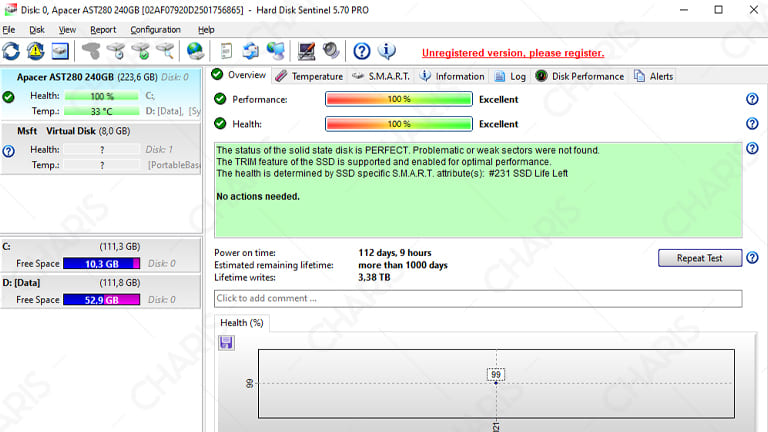Image resolution: width=768 pixels, height=432 pixels.
Task: Click the monitor with pencil toolbar icon
Action: pos(306,51)
